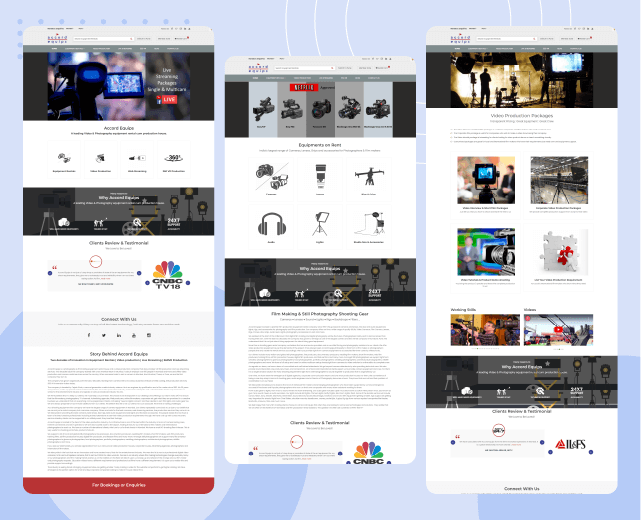Click the IL&FS client logo
Screen dimensions: 641x520
[x=570, y=444]
